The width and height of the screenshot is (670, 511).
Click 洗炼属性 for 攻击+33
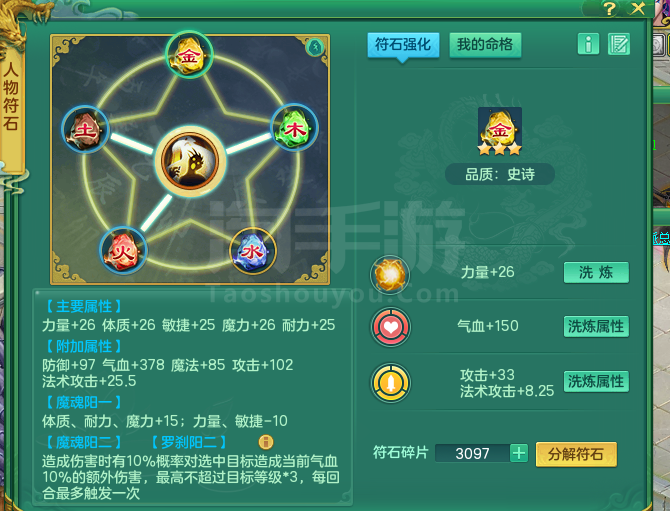596,382
